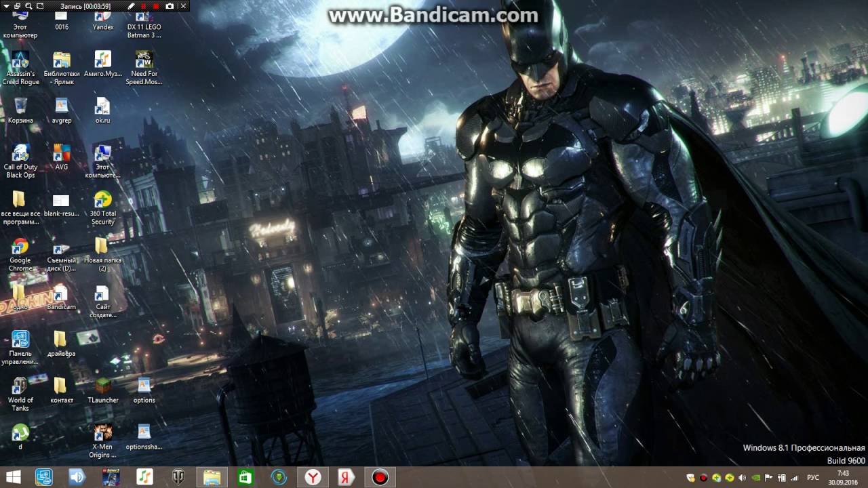
Task: Select the 360 Total Security icon
Action: point(103,208)
